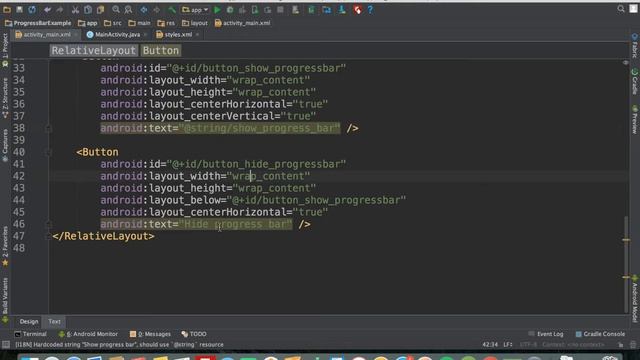The width and height of the screenshot is (640, 360).
Task: Open the Android Monitor tool window
Action: coord(88,334)
